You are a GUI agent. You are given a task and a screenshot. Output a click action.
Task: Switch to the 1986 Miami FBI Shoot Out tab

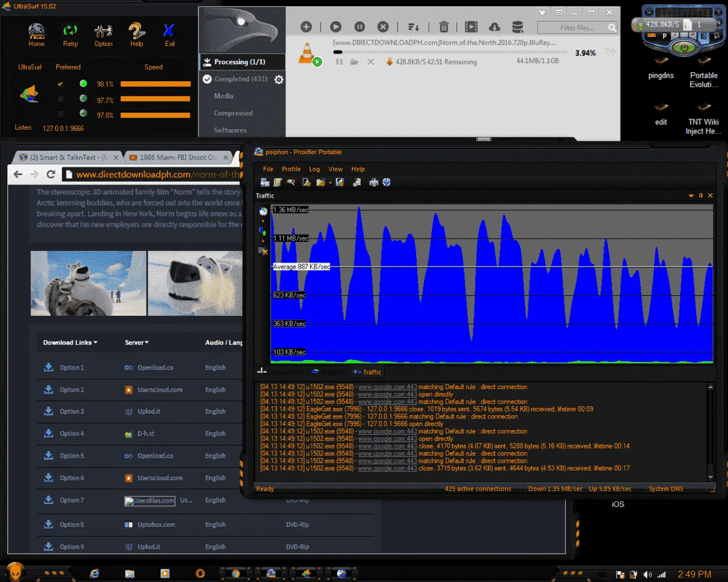tap(178, 157)
